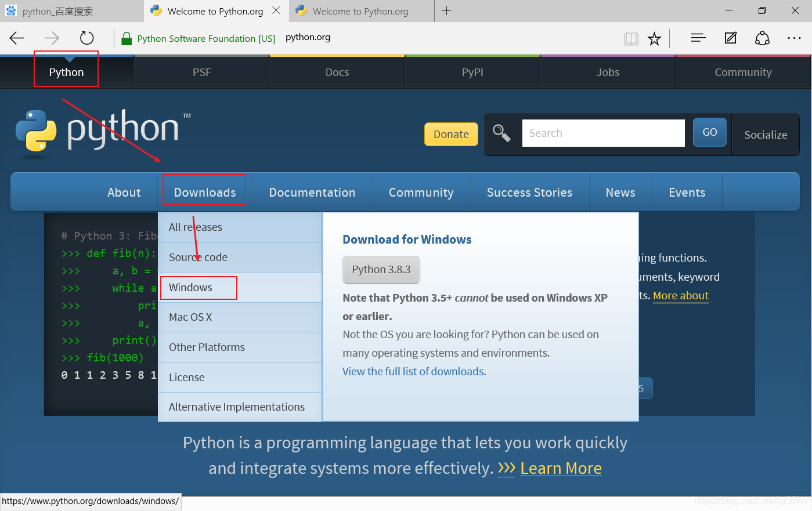
Task: Open the Success Stories menu
Action: click(x=529, y=193)
